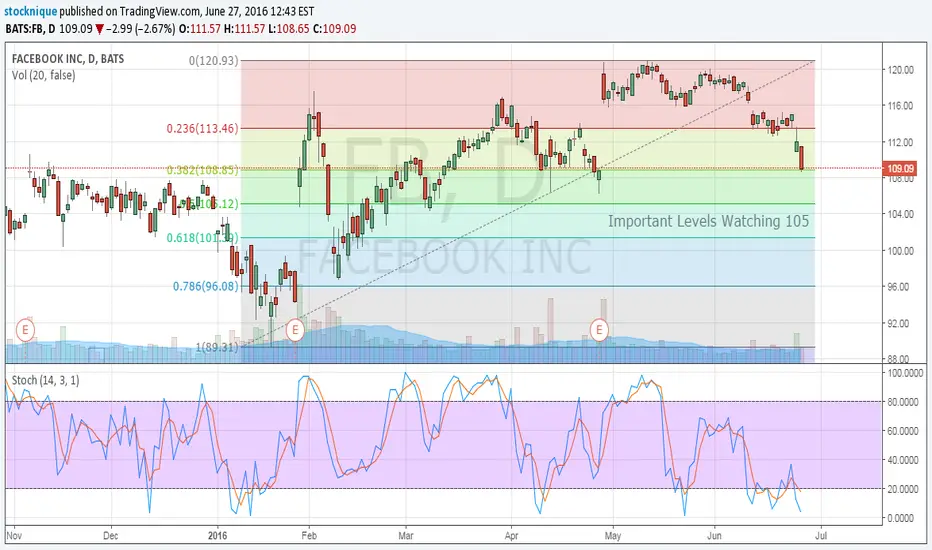Click the 112.00 price axis label
Viewport: 932px width, 550px height.
(900, 142)
